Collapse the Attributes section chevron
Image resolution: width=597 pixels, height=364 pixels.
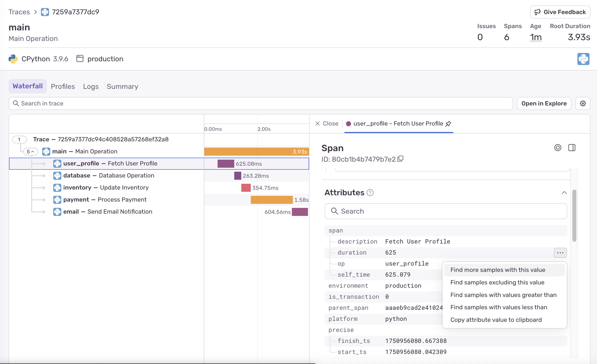point(564,193)
